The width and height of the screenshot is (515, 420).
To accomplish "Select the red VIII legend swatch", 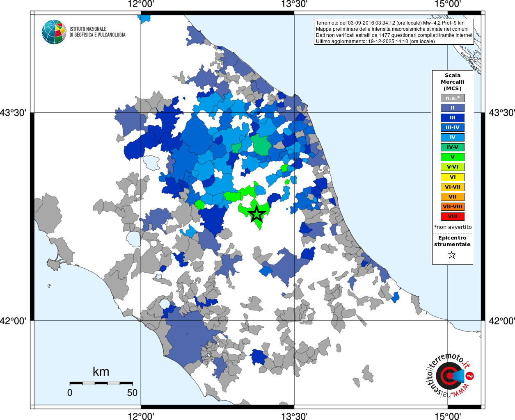I will [x=453, y=217].
